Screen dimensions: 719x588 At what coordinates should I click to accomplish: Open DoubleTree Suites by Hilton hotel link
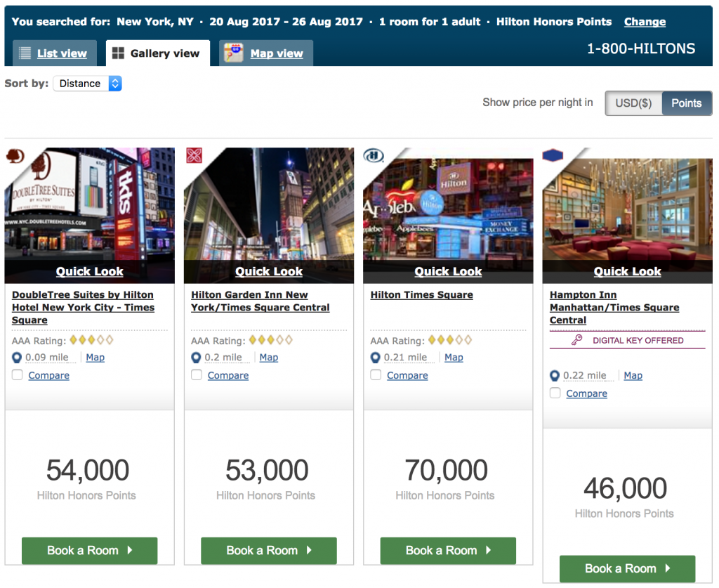pos(83,307)
